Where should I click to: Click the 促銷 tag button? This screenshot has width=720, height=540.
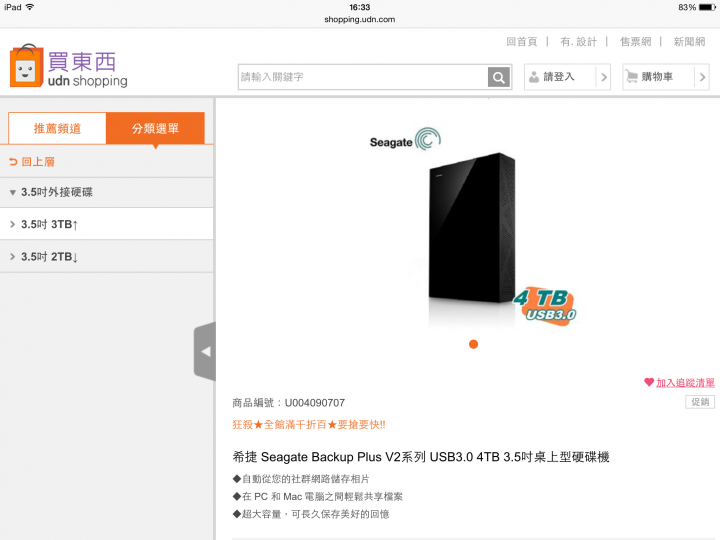700,402
